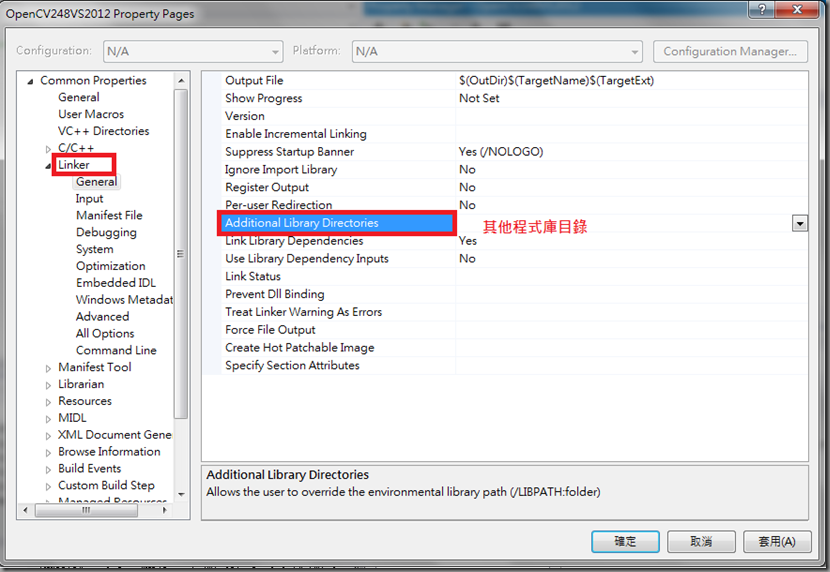
Task: Select All Options under Linker
Action: [105, 334]
